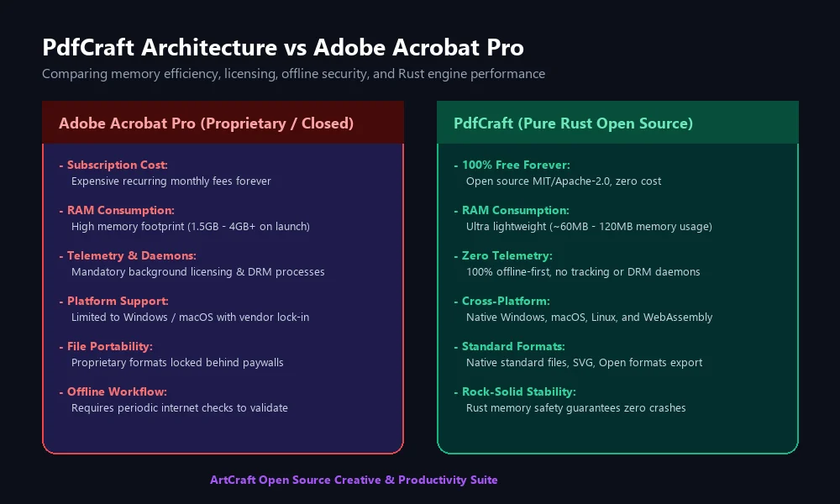Select 'Proprietary formats locked behind paywalls'
The image size is (840, 504).
(177, 363)
